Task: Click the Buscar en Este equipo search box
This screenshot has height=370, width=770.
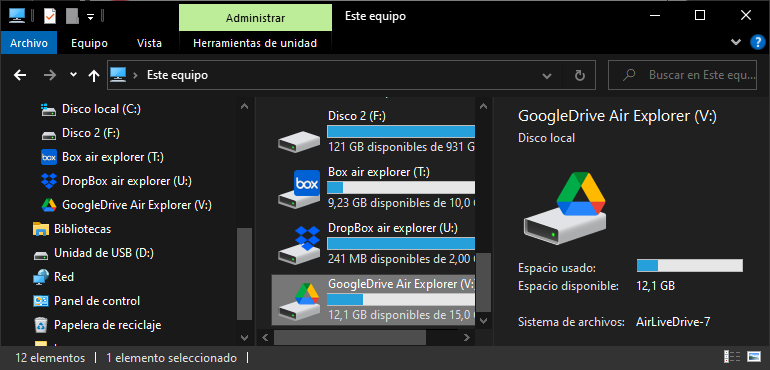Action: [682, 75]
